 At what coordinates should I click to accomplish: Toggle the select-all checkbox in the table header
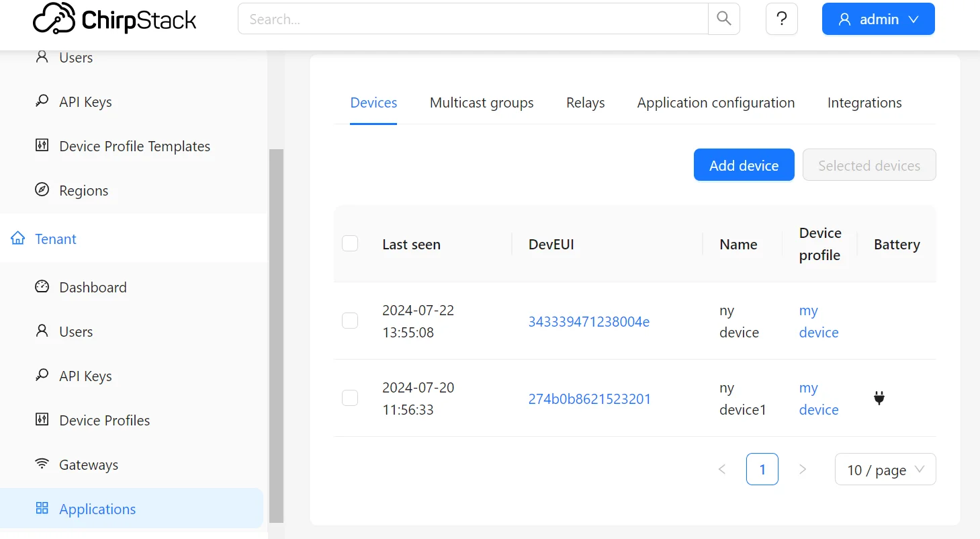(x=350, y=243)
